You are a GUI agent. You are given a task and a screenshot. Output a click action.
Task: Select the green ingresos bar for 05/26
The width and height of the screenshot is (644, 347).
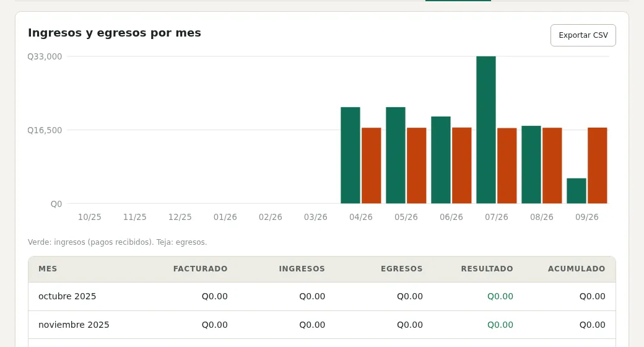click(396, 156)
